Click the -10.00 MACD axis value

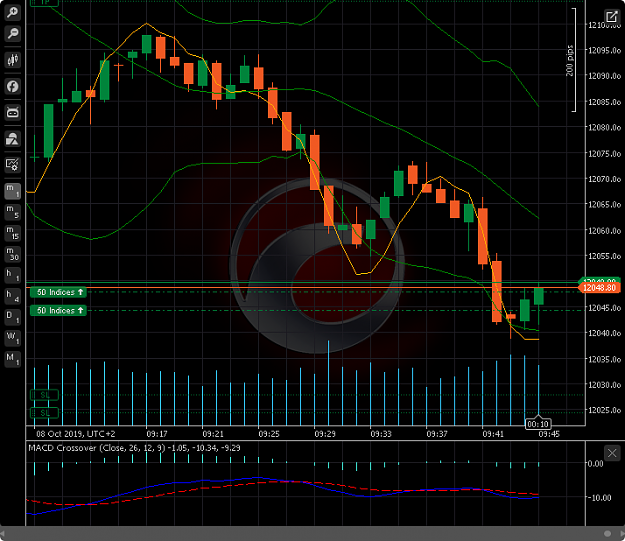[x=600, y=498]
